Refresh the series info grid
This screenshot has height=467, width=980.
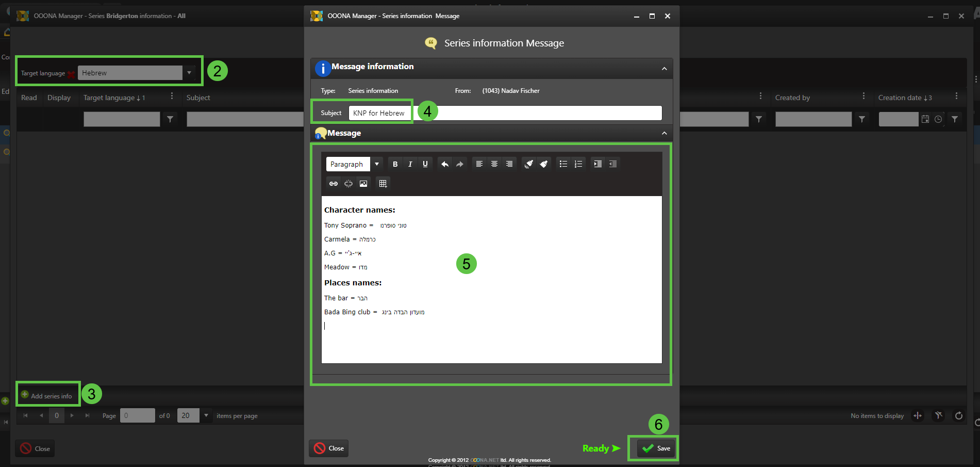(958, 416)
